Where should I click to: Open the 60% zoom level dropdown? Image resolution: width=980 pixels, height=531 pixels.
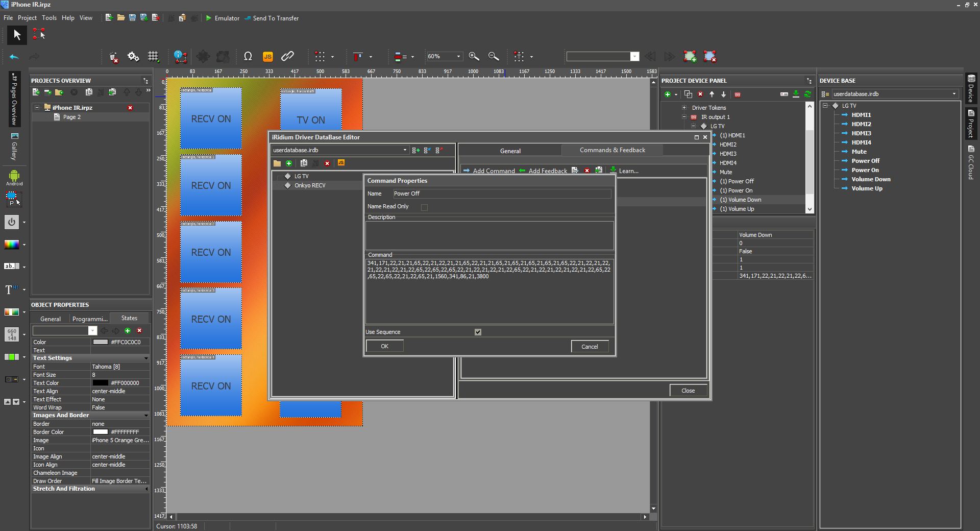click(458, 57)
